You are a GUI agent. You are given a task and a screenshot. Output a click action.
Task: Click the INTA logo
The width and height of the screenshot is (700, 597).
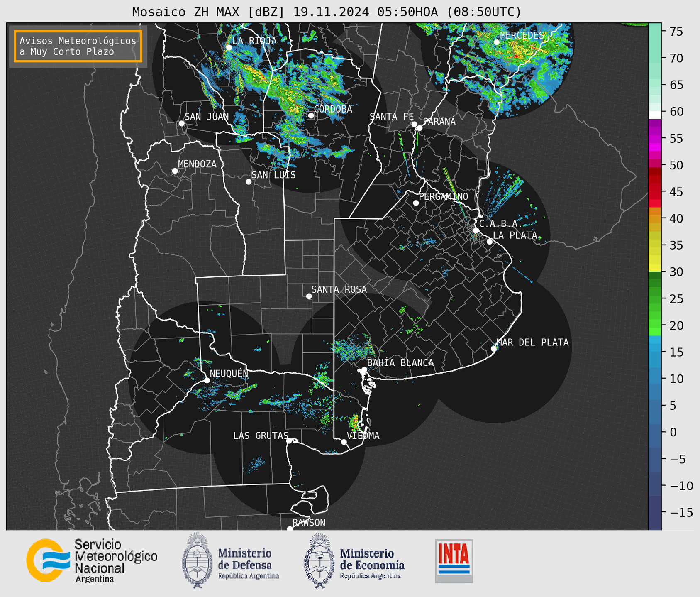[x=454, y=561]
